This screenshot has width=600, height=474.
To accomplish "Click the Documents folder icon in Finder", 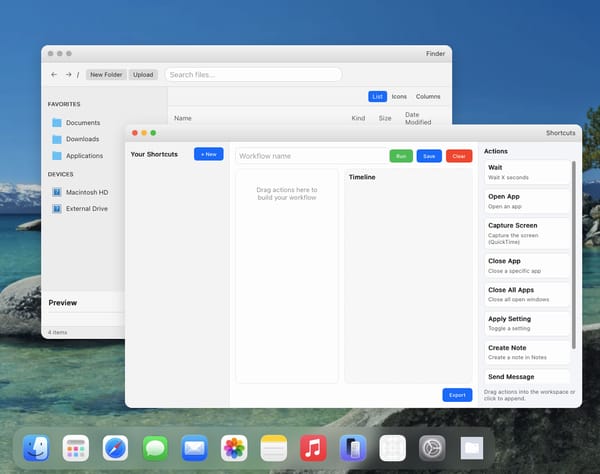I will click(x=57, y=123).
